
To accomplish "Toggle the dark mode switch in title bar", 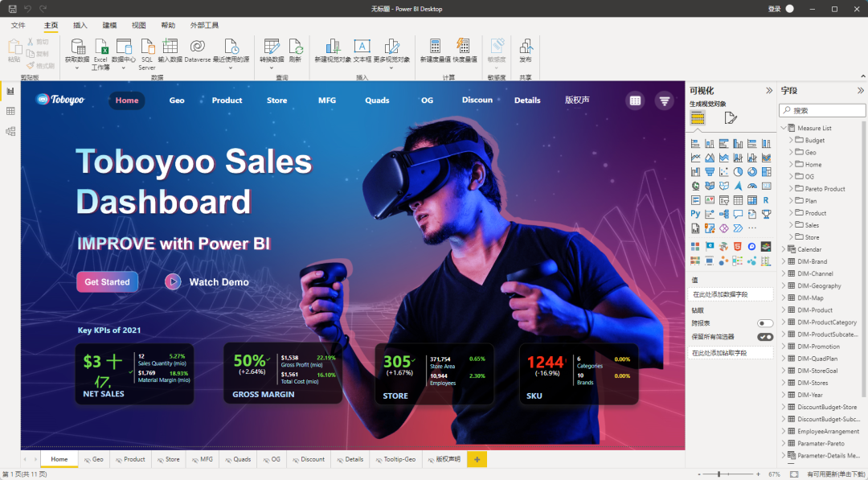I will pyautogui.click(x=790, y=8).
